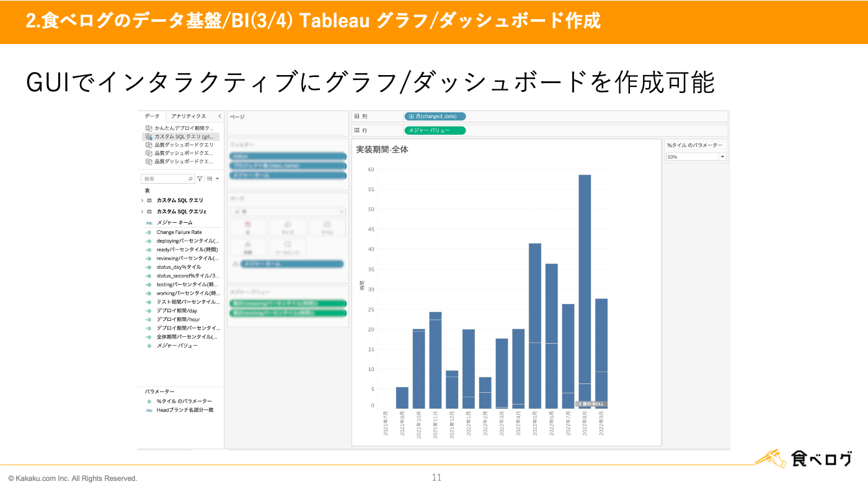Click the measure icon beside デプロイ期間/hour

(149, 319)
